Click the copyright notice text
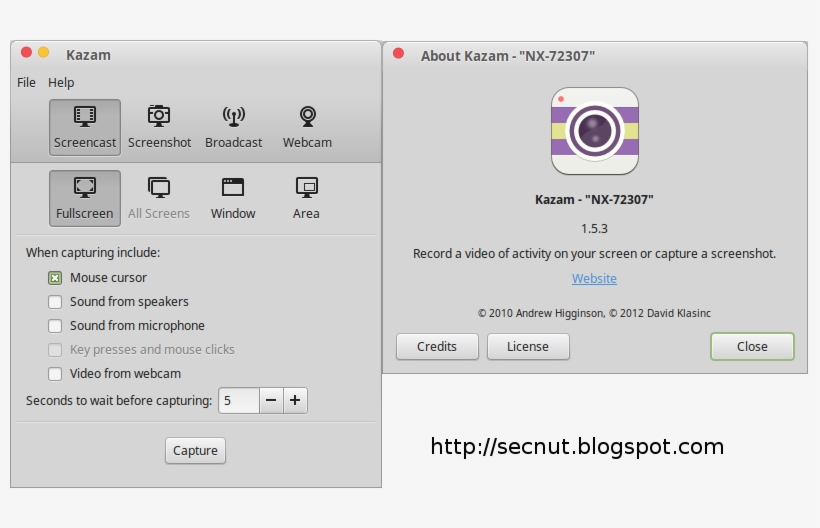The image size is (820, 528). point(594,313)
